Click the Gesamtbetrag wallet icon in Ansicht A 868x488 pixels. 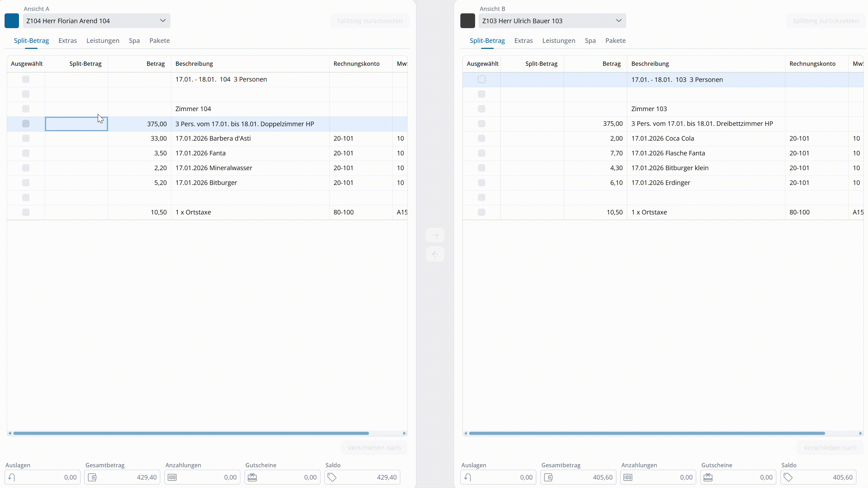pos(92,477)
